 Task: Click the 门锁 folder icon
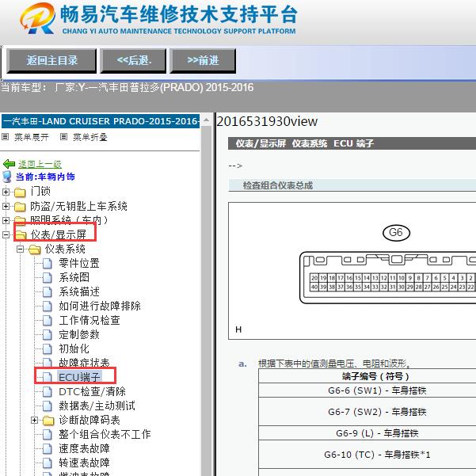point(20,192)
